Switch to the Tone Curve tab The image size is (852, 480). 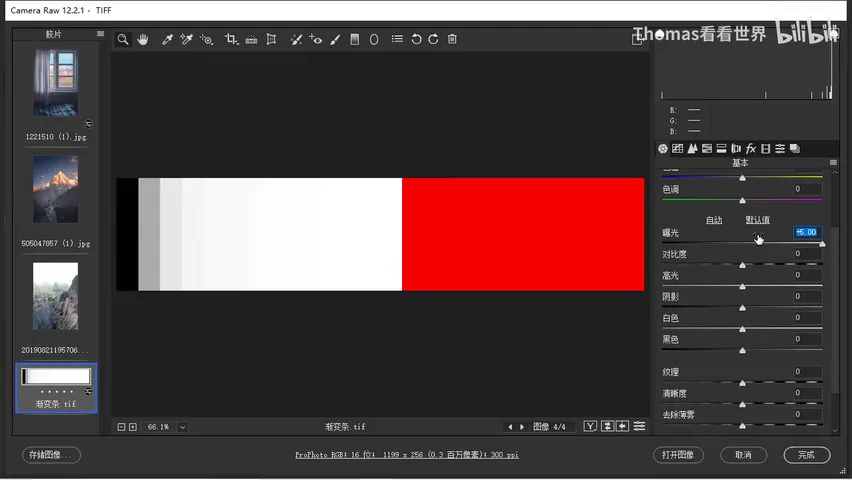pos(678,148)
